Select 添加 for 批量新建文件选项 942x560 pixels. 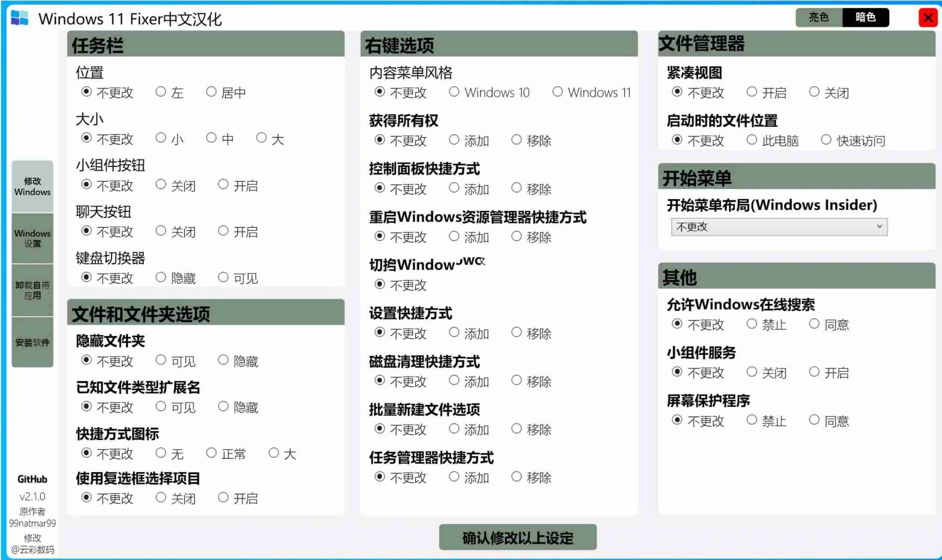[x=469, y=429]
